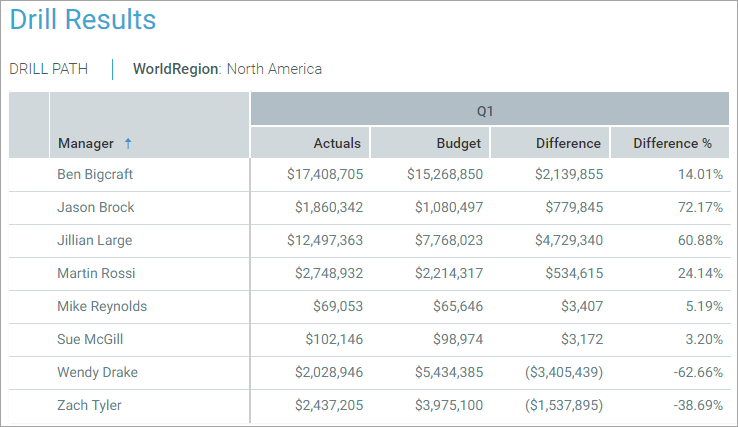Click Difference value $3,407

582,306
